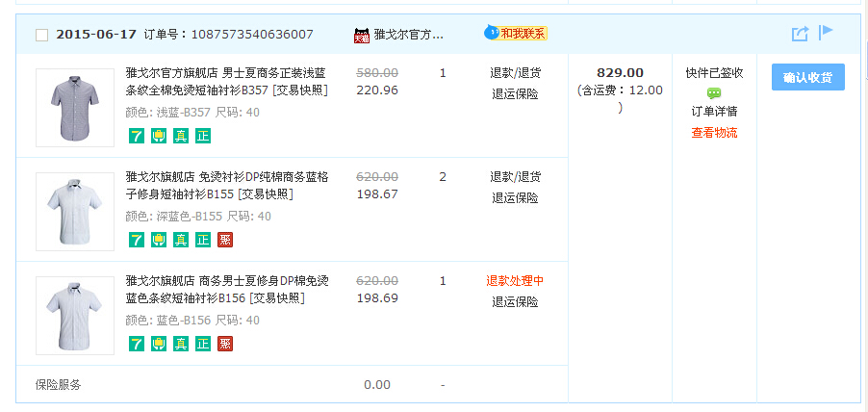Screen dimensions: 868x412
Task: Click the 正 genuine icon on B357
Action: (203, 136)
